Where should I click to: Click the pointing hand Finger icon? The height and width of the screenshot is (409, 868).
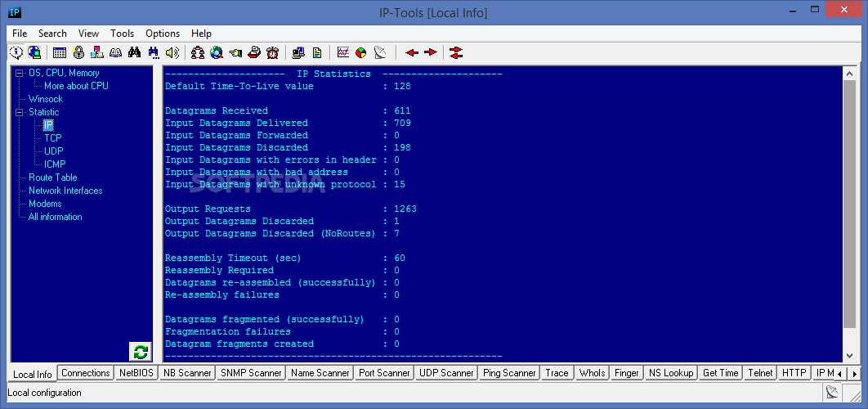235,52
